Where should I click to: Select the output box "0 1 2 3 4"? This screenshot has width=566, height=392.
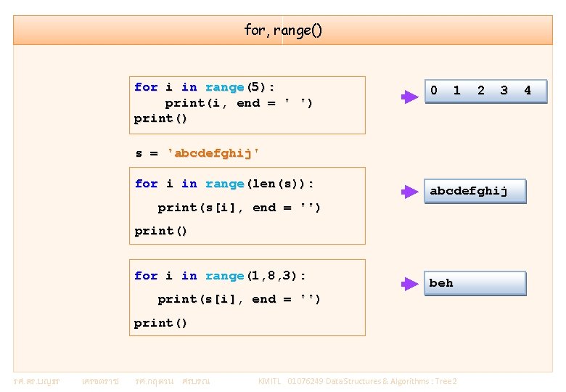click(x=486, y=91)
